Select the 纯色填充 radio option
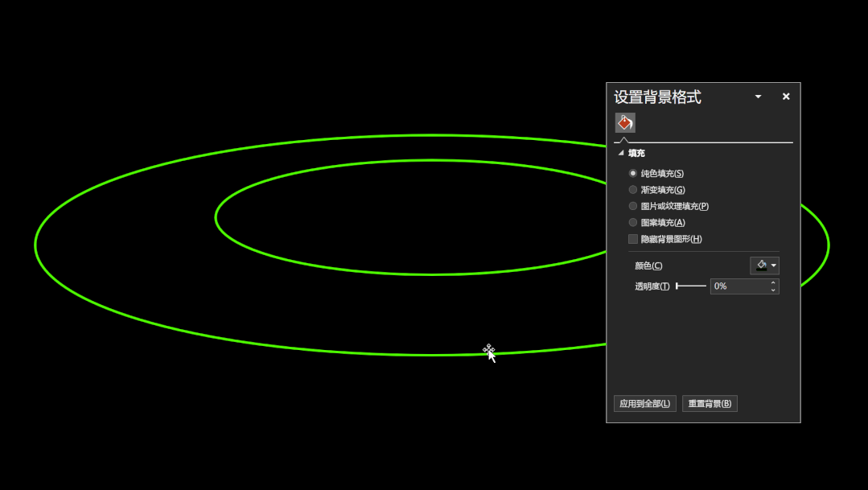This screenshot has height=490, width=868. click(633, 173)
